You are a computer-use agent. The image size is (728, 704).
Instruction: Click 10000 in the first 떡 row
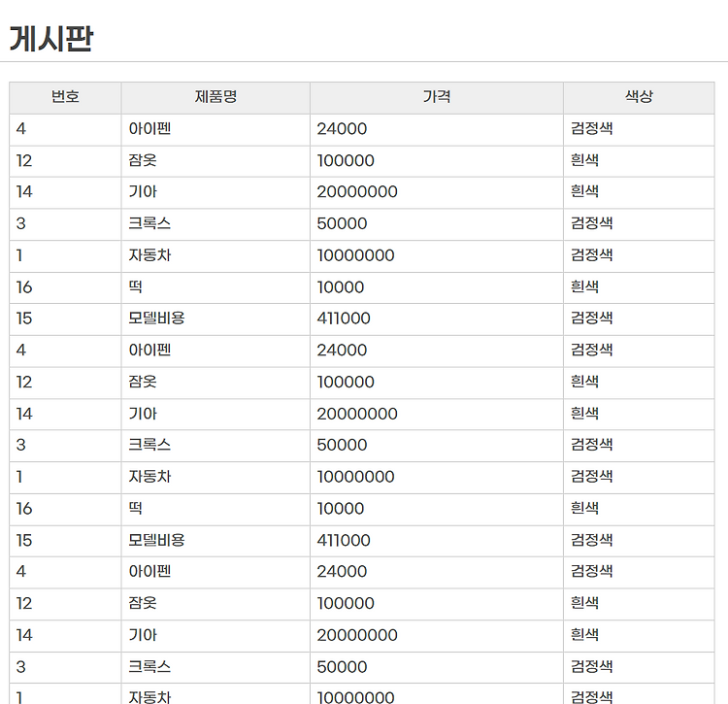341,287
